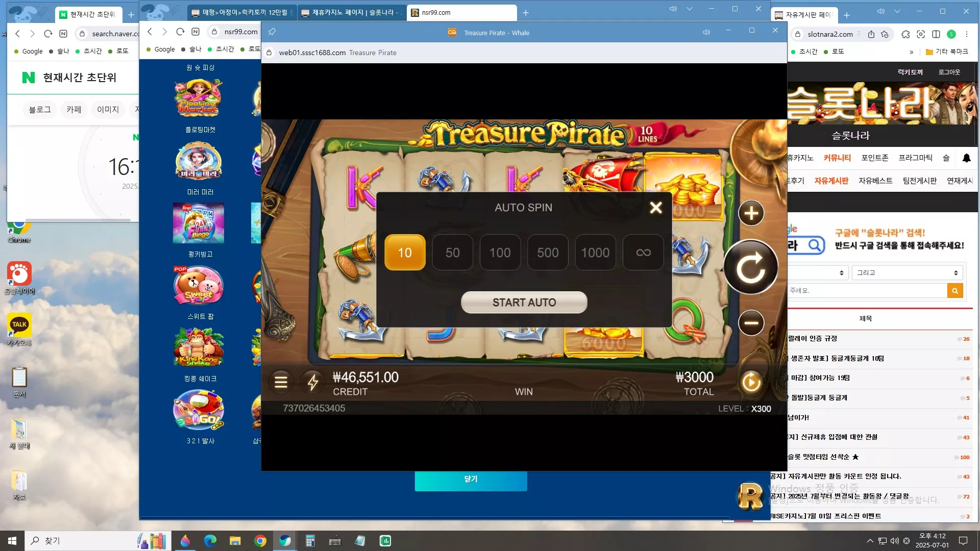Open 커뮤니티 menu on slotnara

(x=837, y=158)
